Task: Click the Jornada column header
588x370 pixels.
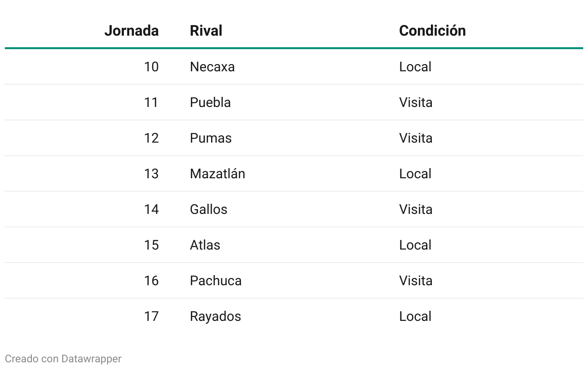Action: [x=131, y=30]
